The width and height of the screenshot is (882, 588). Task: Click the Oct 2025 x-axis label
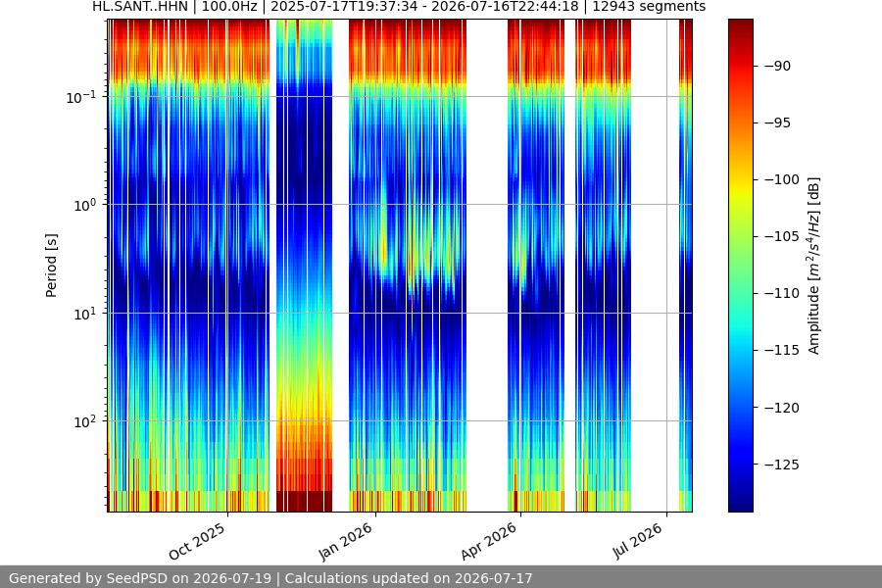coord(197,541)
